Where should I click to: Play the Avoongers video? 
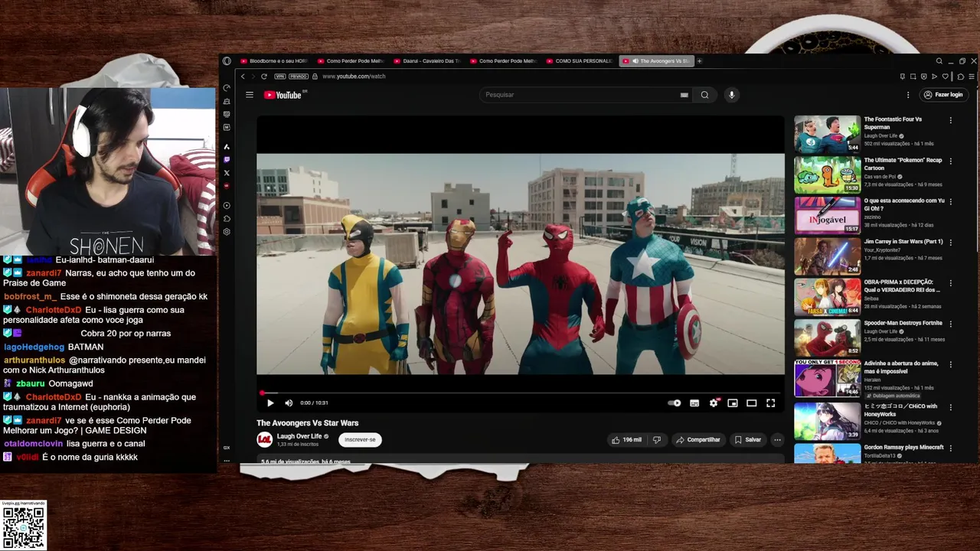(270, 403)
